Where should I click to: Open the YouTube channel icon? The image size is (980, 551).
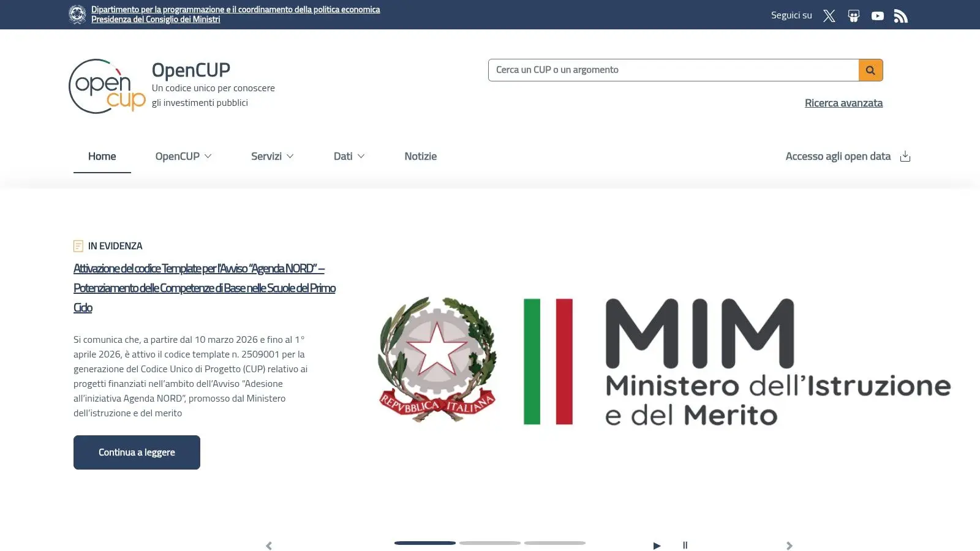point(878,15)
